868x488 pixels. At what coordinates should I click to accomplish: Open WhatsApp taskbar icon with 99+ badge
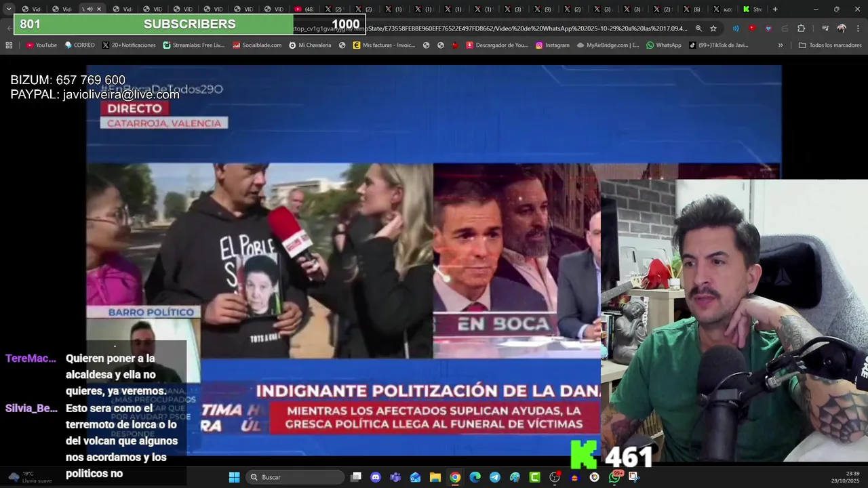614,477
